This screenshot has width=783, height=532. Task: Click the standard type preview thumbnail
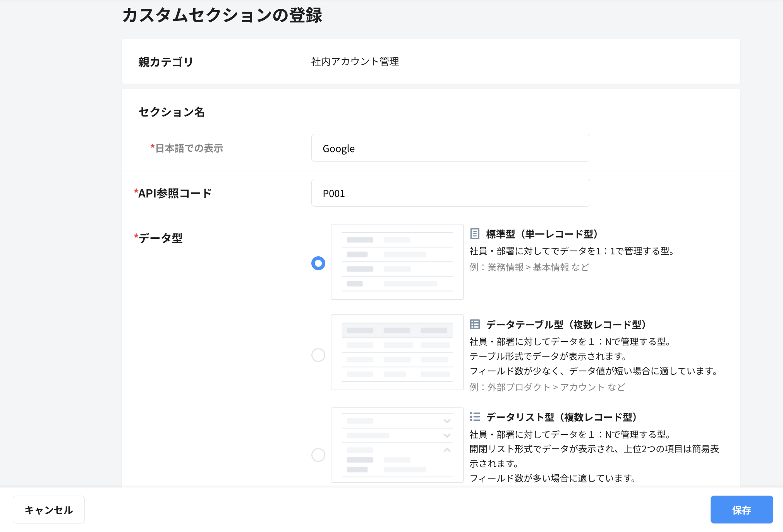click(397, 262)
